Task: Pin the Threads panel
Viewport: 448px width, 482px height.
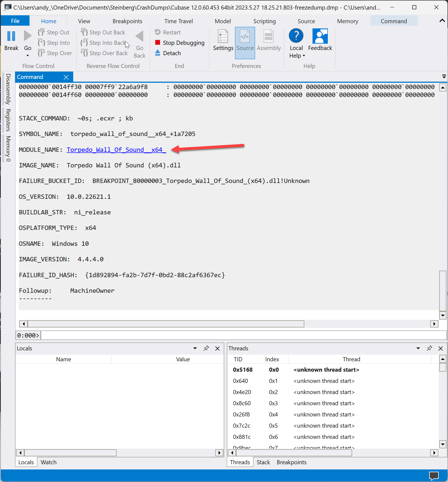Action: (x=429, y=348)
